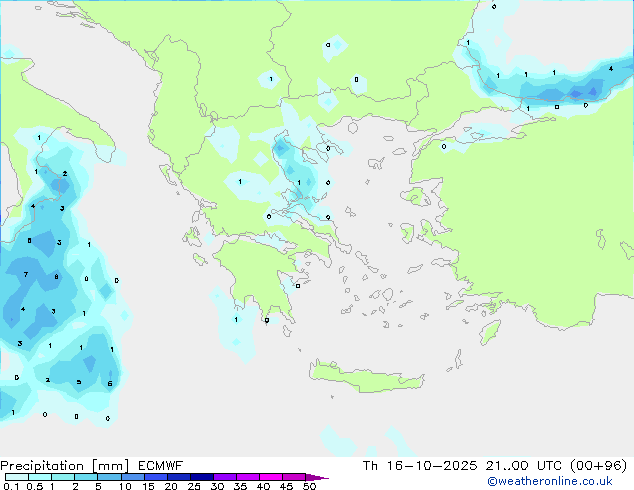634x490 pixels.
Task: Pick the legend swatch between 10 and 15
Action: pyautogui.click(x=132, y=477)
